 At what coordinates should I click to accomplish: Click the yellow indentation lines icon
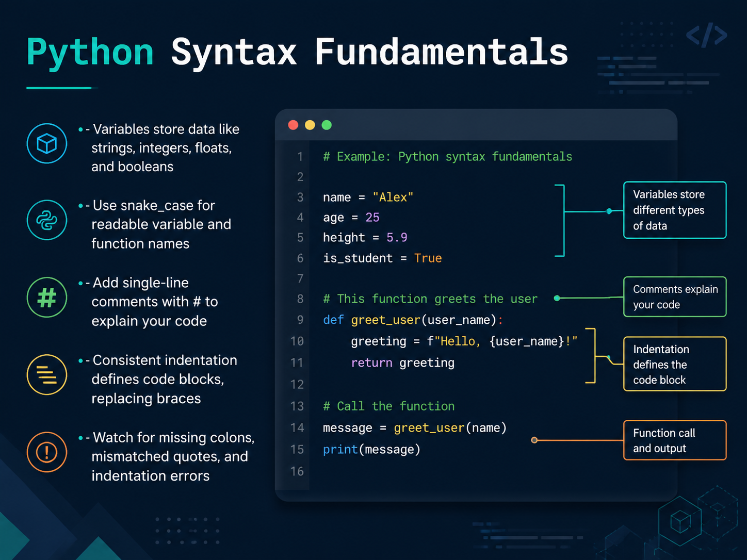47,375
